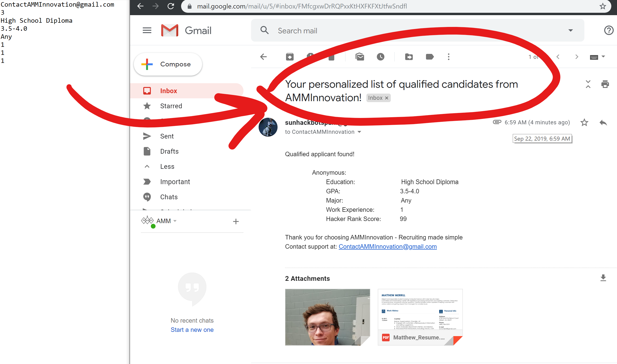Click the Labels tag icon
This screenshot has width=617, height=364.
point(430,57)
